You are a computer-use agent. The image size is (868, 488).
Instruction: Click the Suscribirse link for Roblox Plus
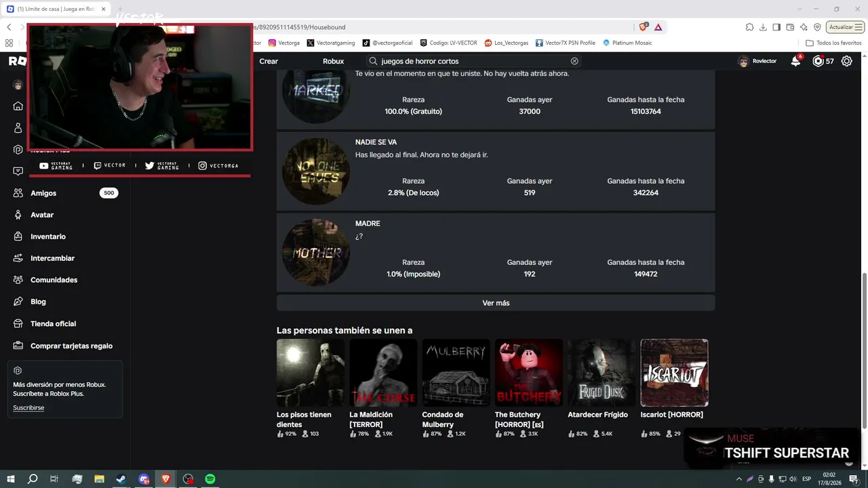(28, 408)
